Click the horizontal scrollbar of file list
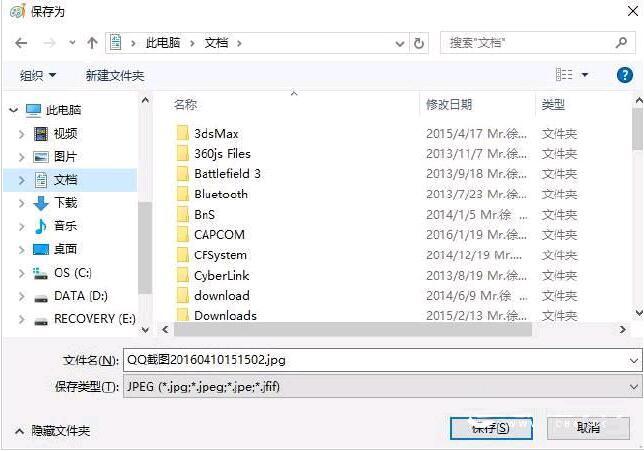This screenshot has width=644, height=451. 353,329
